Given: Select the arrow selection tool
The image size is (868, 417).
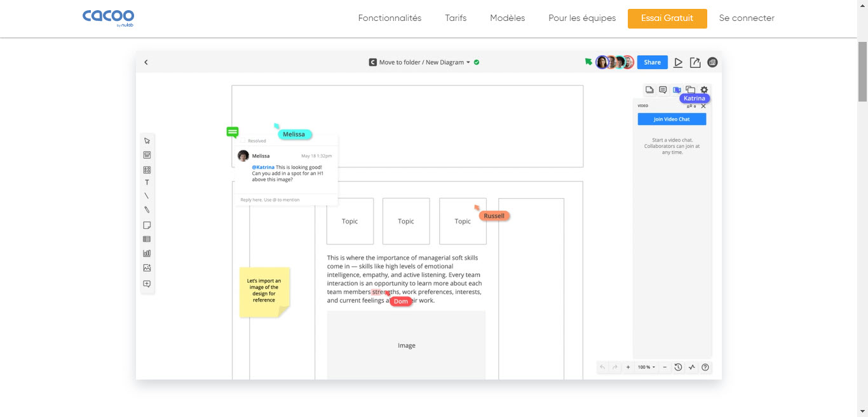Looking at the screenshot, I should point(147,140).
